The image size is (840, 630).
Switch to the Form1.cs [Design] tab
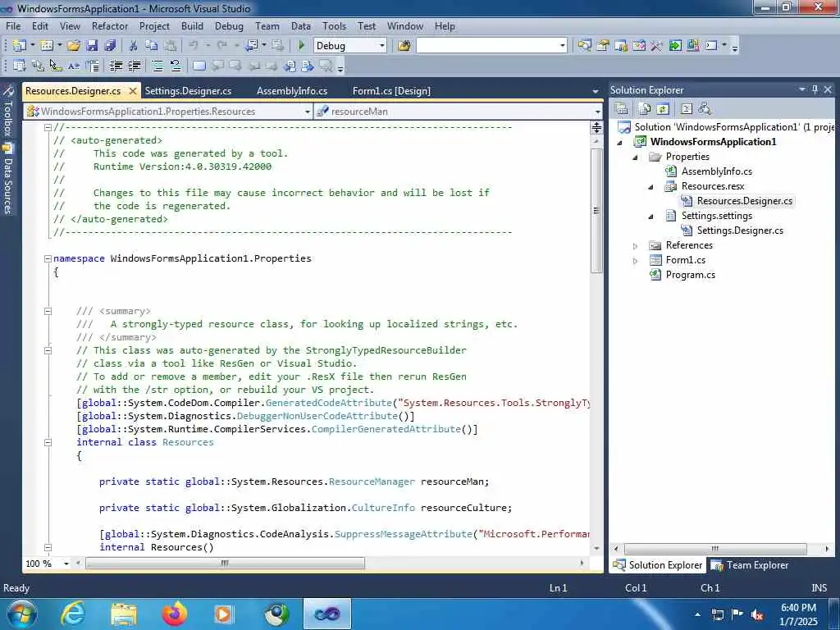pos(391,91)
